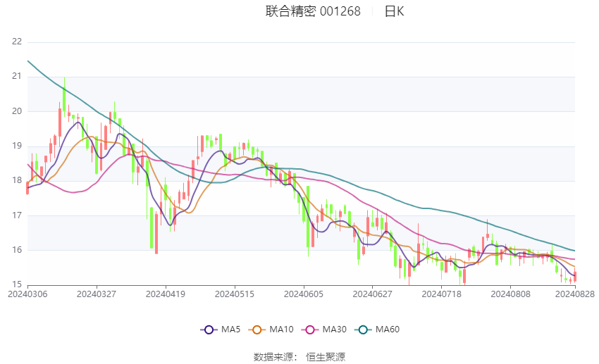Toggle the MA10 legend marker
Image resolution: width=599 pixels, height=364 pixels.
tap(257, 330)
